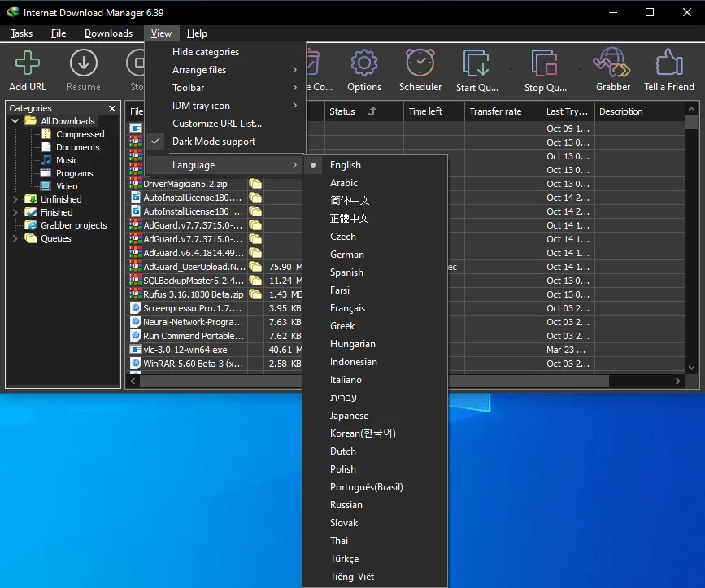
Task: Collapse the All Downloads tree node
Action: [15, 121]
